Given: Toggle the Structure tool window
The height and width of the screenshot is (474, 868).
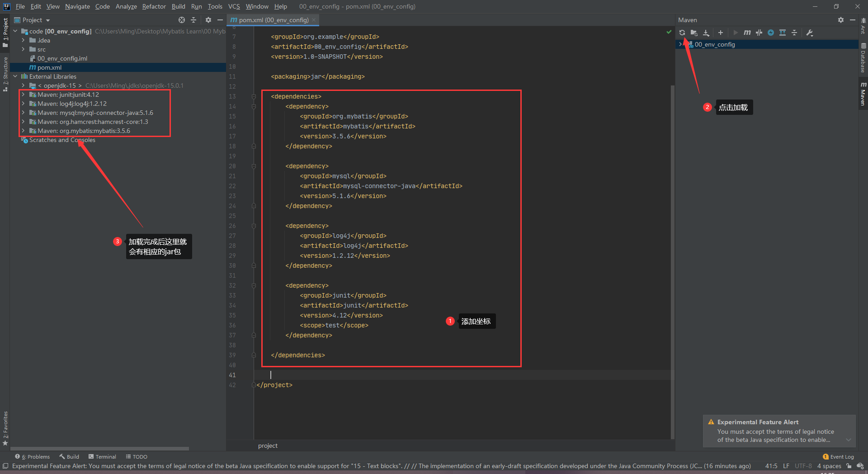Looking at the screenshot, I should [5, 75].
